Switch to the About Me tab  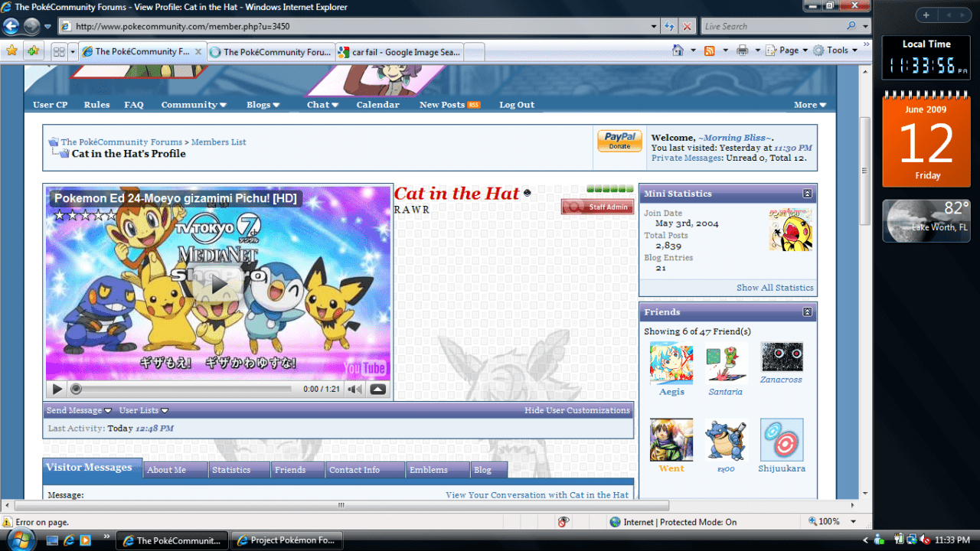point(175,470)
